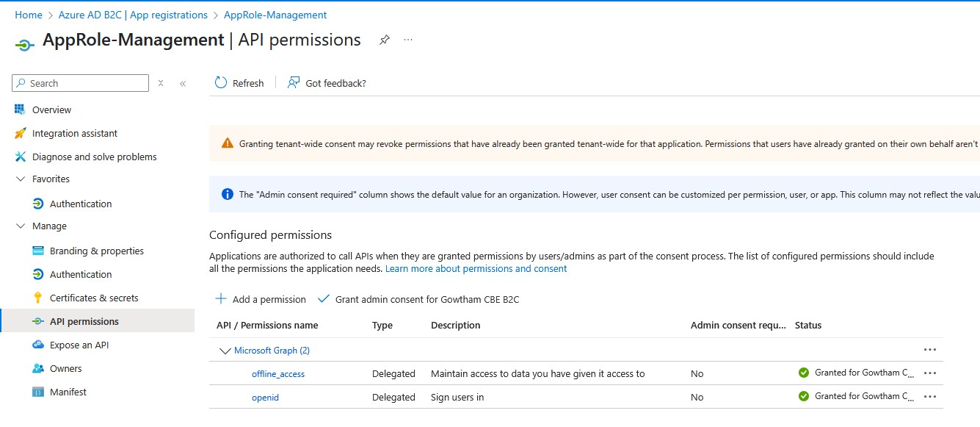Viewport: 980px width, 427px height.
Task: Focus the sidebar Search field
Action: pos(81,83)
